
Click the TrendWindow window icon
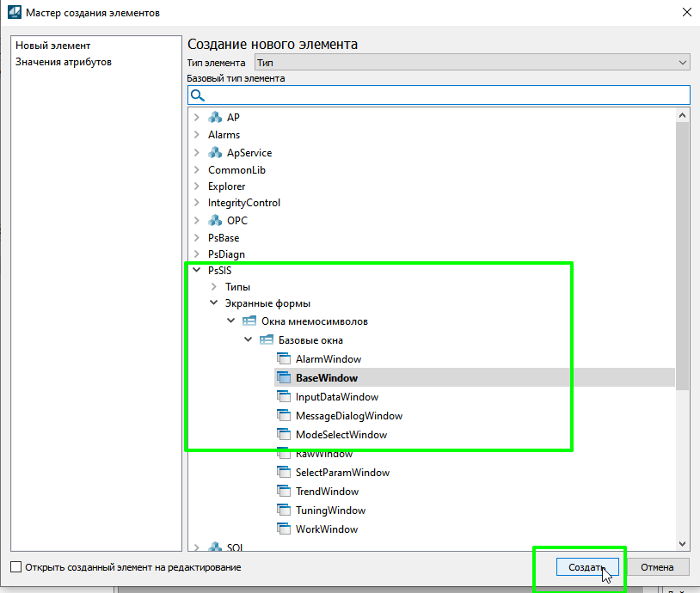(x=284, y=492)
